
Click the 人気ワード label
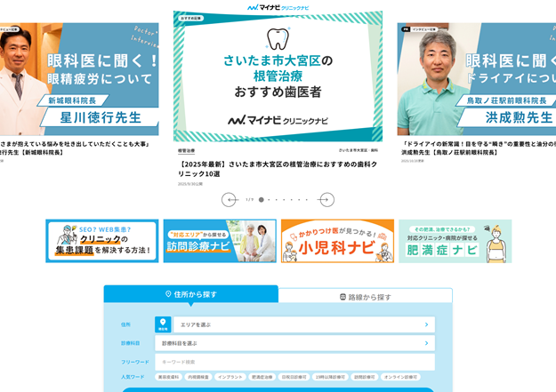pyautogui.click(x=133, y=377)
